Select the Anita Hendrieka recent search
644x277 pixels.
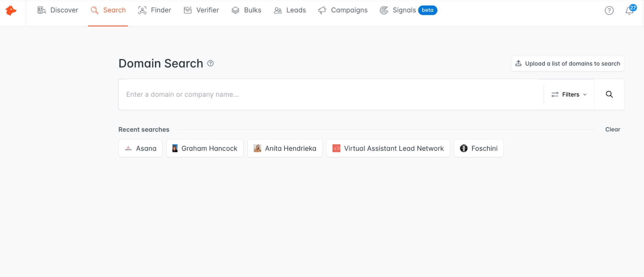pos(285,149)
